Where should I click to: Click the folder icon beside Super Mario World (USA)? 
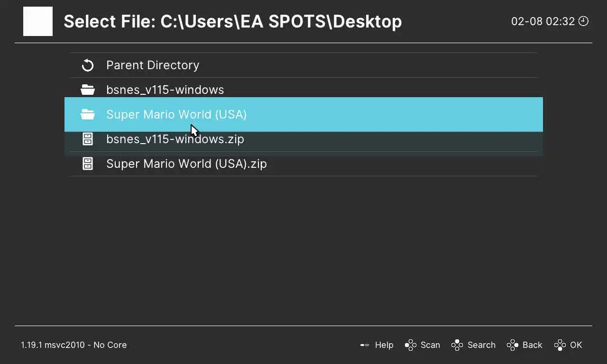(x=88, y=115)
